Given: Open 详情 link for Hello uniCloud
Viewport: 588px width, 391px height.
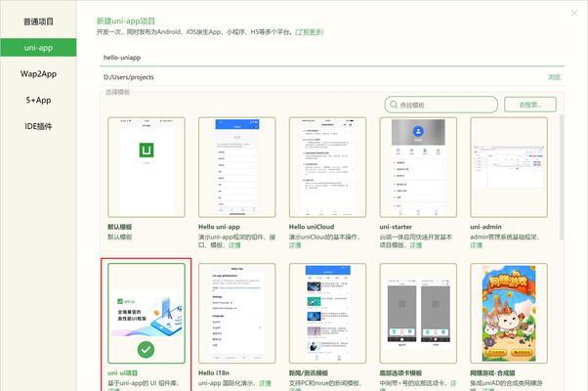Looking at the screenshot, I should tap(295, 245).
